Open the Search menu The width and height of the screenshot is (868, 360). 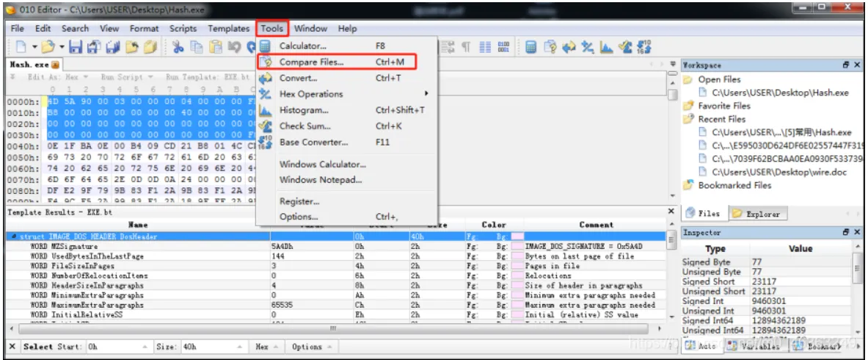click(x=76, y=29)
